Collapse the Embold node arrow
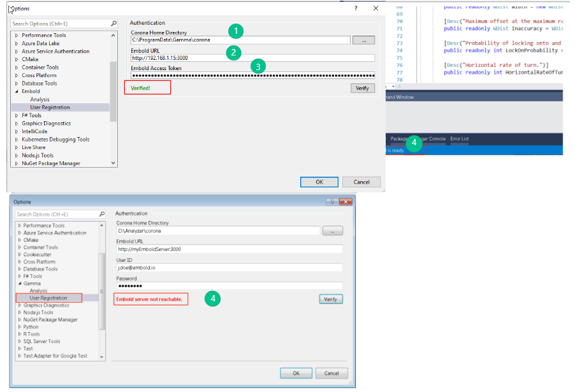 tap(17, 91)
